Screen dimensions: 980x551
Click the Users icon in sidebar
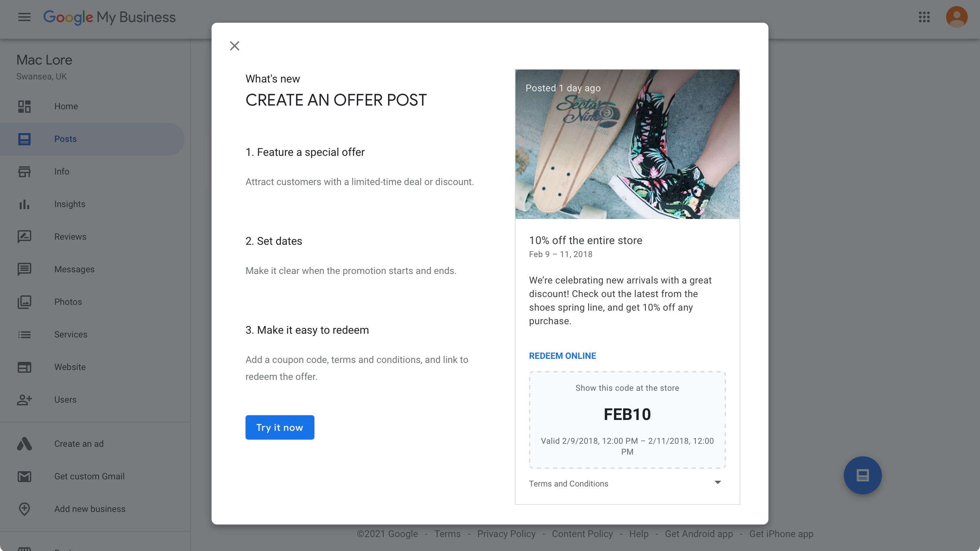tap(24, 400)
